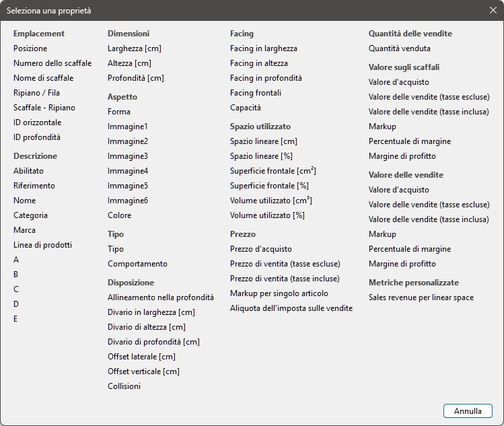
Task: Select Volume utilizzato [cm³]
Action: click(271, 201)
